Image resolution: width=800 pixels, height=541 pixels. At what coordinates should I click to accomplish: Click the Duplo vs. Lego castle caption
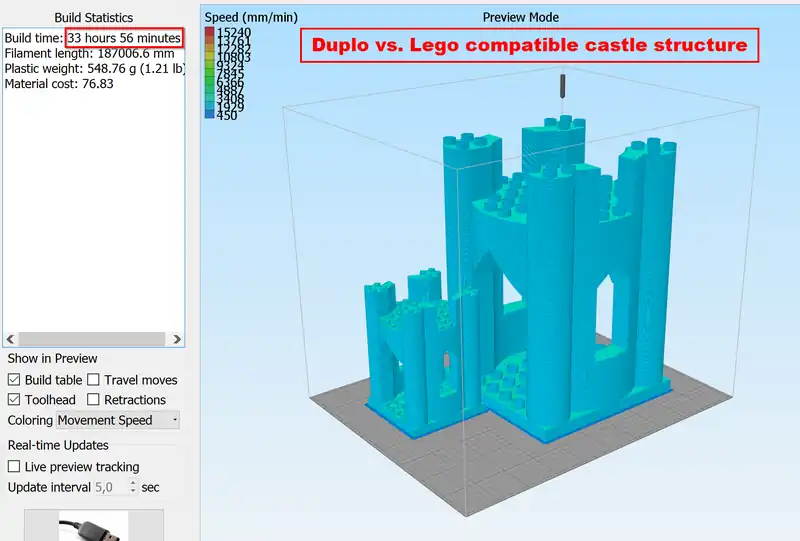(529, 45)
